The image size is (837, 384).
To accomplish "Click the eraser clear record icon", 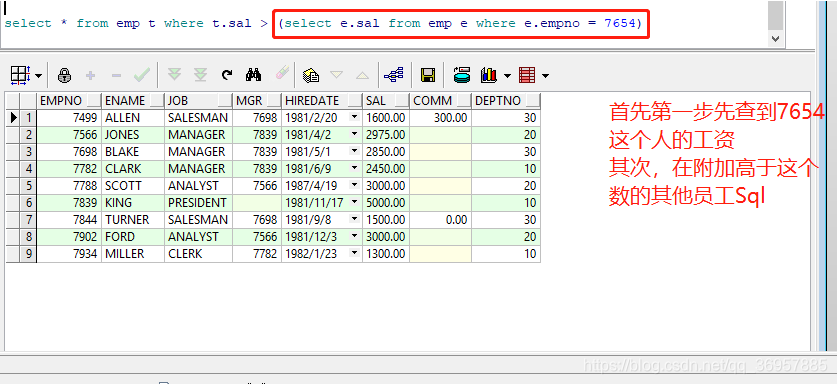I will (282, 73).
